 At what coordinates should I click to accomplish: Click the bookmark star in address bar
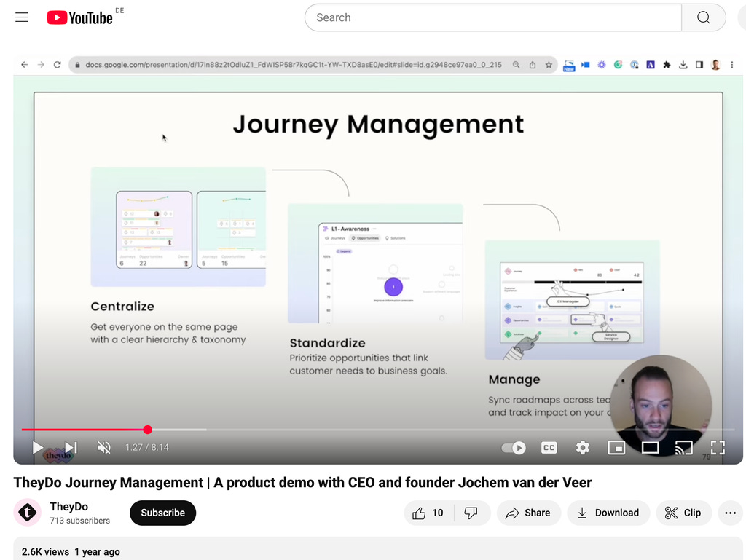549,65
